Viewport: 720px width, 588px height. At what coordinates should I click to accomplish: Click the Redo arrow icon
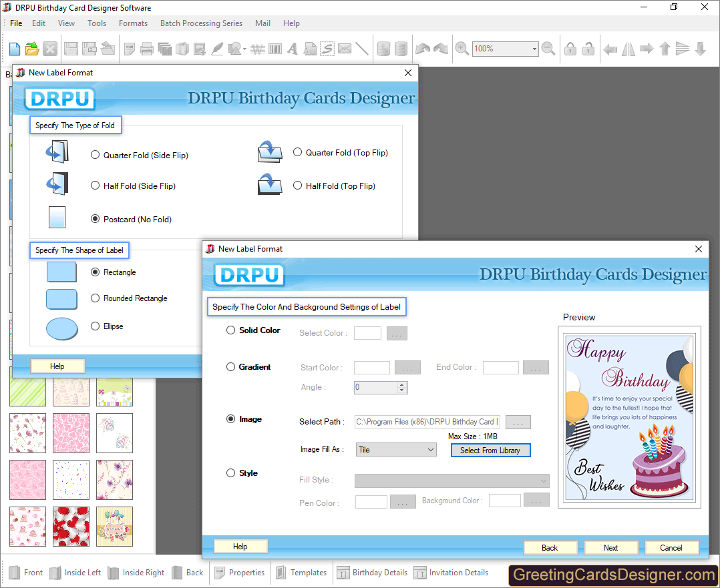point(440,49)
